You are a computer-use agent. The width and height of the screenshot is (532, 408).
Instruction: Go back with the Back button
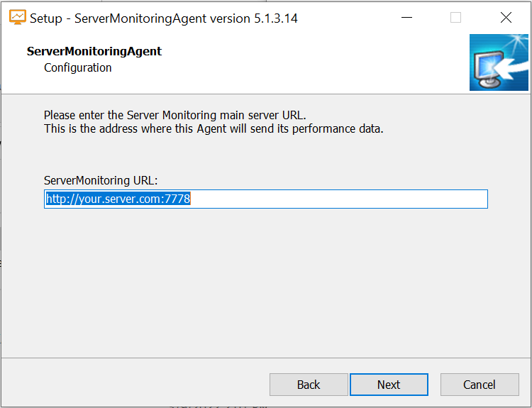(309, 385)
